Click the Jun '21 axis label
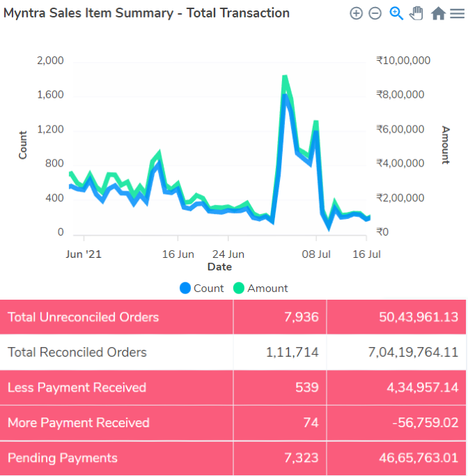Image resolution: width=468 pixels, height=476 pixels. coord(84,254)
